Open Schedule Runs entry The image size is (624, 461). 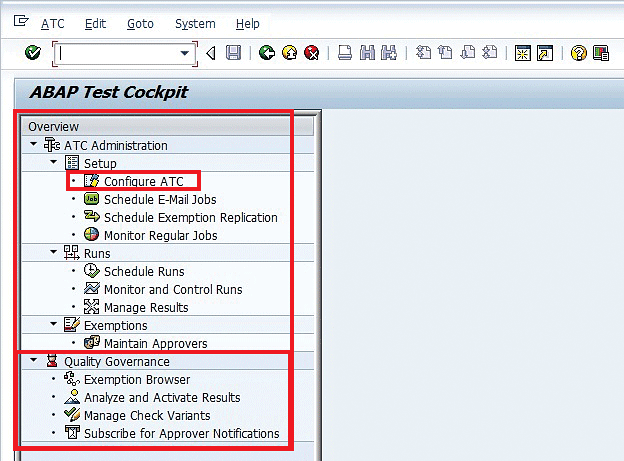(x=144, y=272)
